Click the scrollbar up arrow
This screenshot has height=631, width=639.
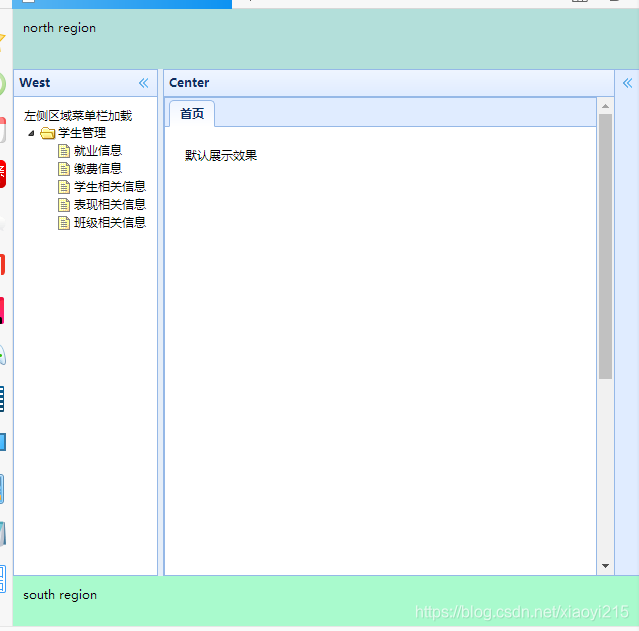tap(605, 106)
